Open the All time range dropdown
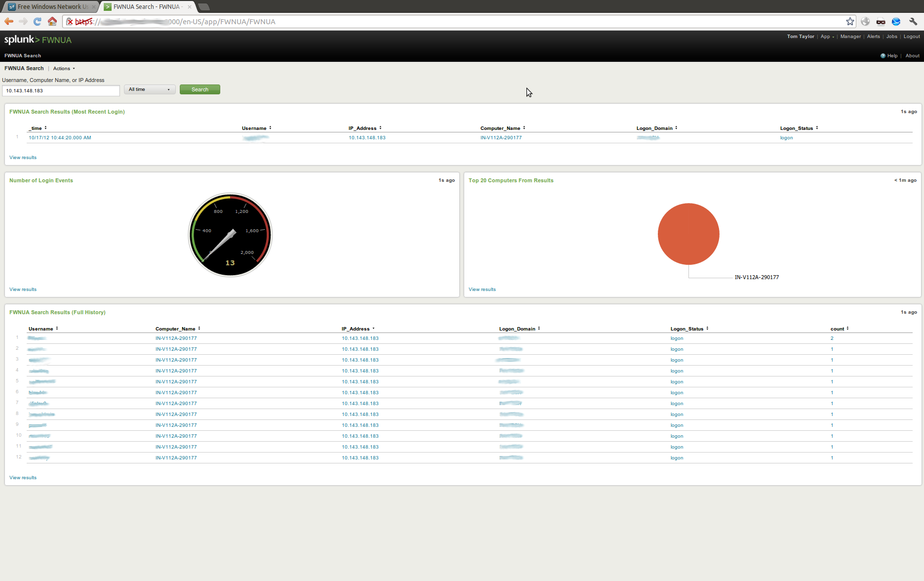Viewport: 924px width, 581px height. 149,89
